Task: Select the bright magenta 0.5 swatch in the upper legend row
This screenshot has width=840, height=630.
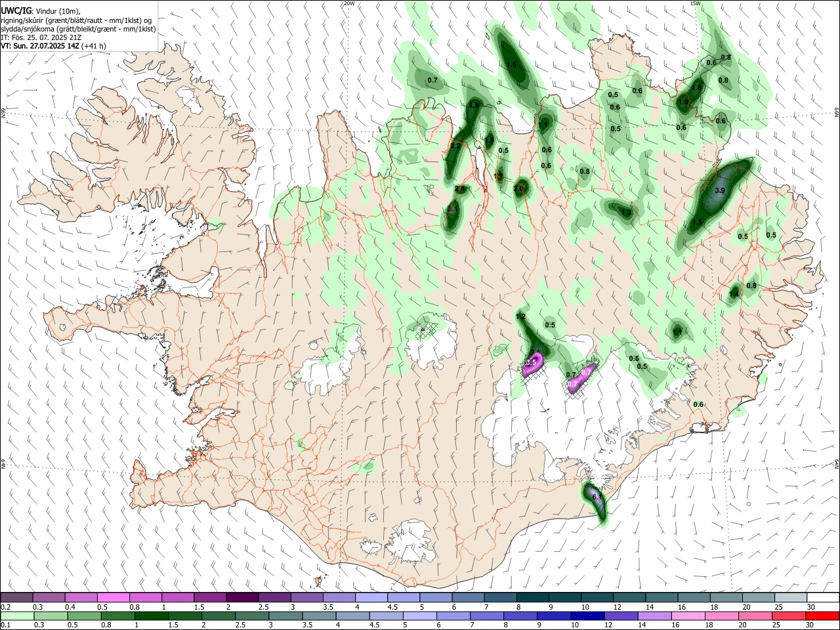Action: (113, 598)
